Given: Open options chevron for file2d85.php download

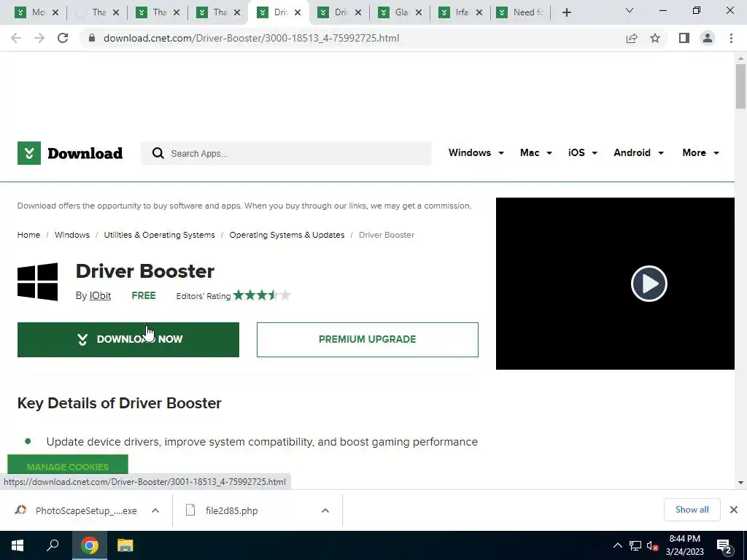Looking at the screenshot, I should [x=325, y=510].
